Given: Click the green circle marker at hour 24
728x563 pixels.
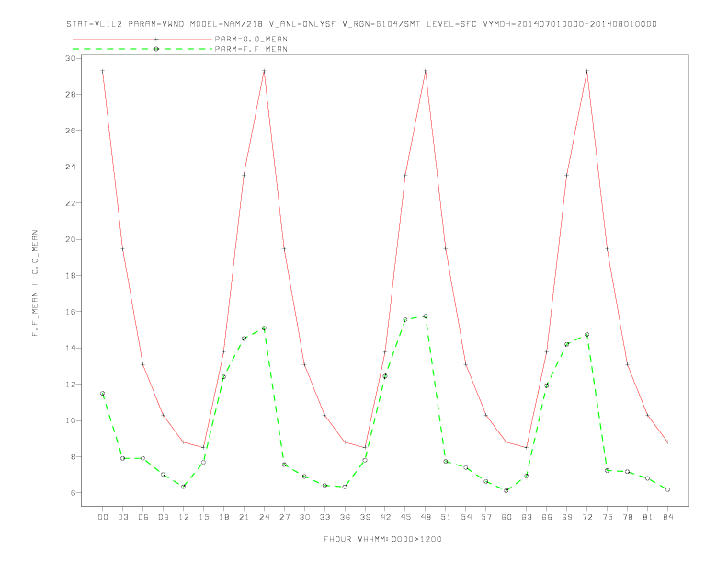Looking at the screenshot, I should point(264,327).
